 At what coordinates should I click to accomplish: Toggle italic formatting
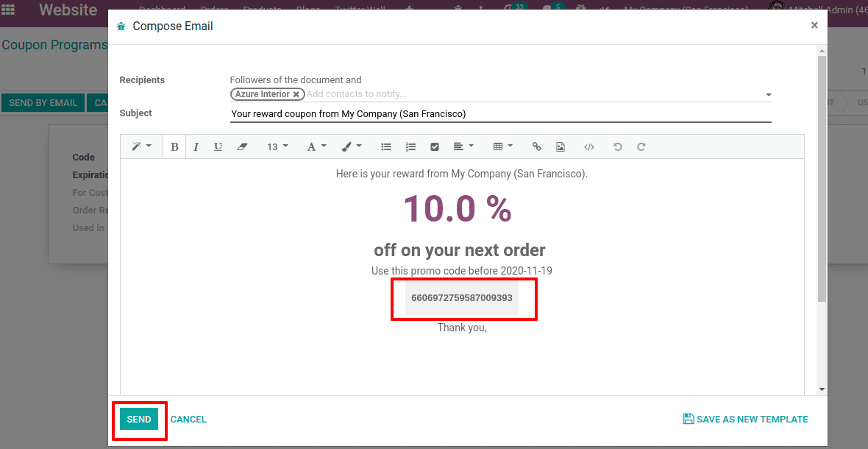click(196, 146)
